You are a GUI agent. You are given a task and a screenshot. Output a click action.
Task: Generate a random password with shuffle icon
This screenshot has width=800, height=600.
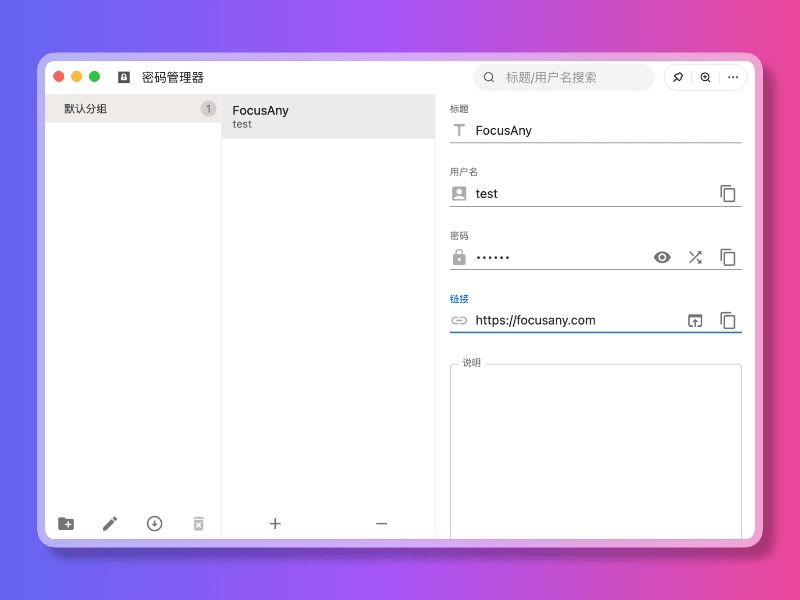695,257
